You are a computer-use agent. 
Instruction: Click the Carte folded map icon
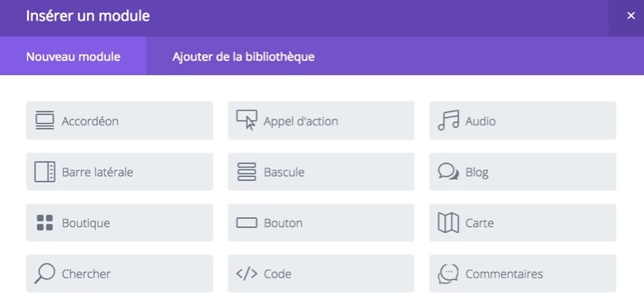448,223
